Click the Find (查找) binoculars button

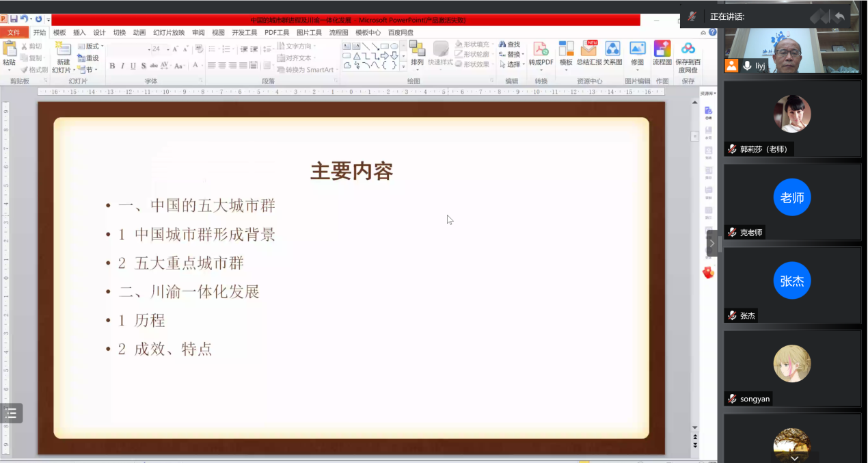point(509,44)
